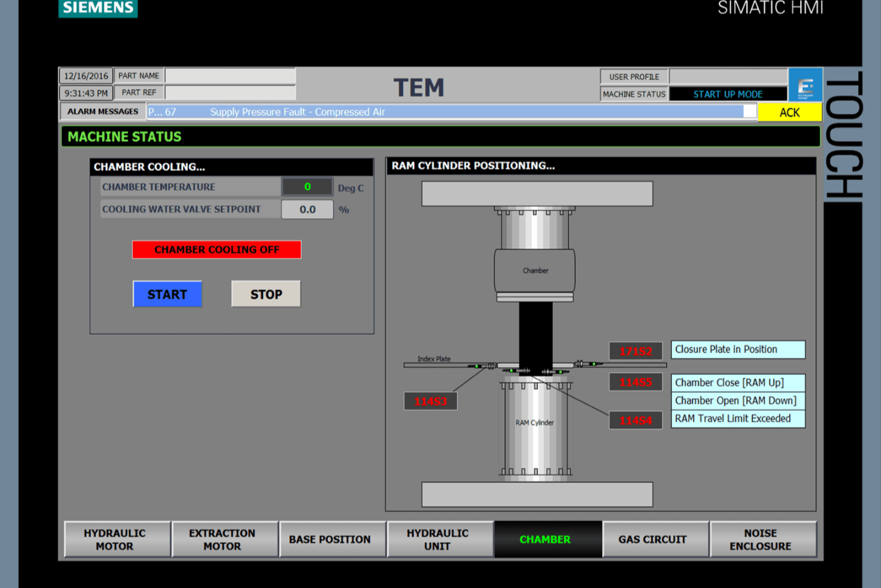Acknowledge the alarm with ACK button

tap(789, 113)
